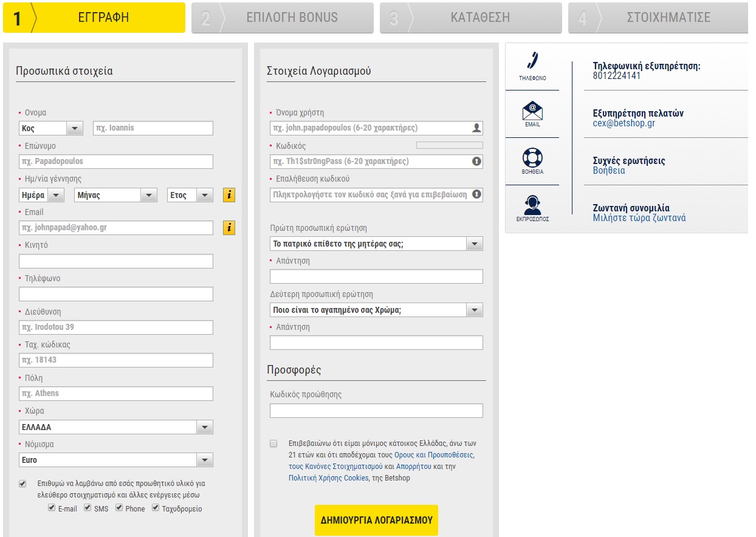The height and width of the screenshot is (537, 756).
Task: Select the ΕΓΓΡΑΦΗ step tab
Action: pyautogui.click(x=94, y=18)
